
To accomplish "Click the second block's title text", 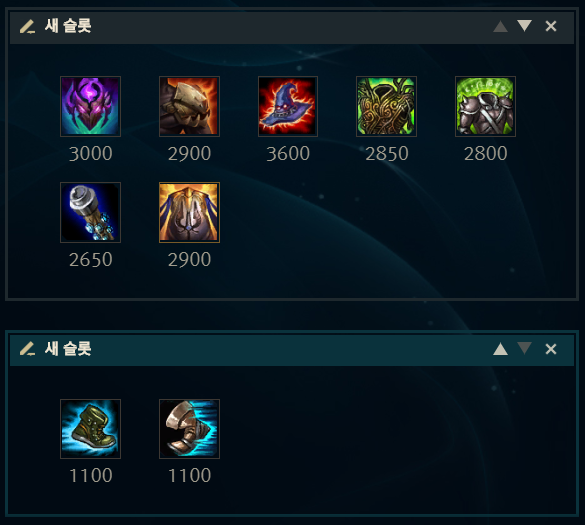I will click(68, 349).
